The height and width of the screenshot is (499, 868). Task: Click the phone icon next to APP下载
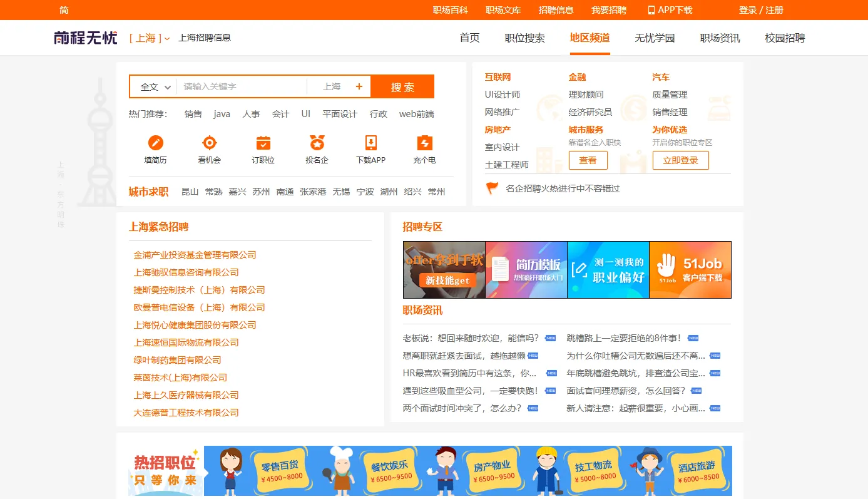coord(651,10)
